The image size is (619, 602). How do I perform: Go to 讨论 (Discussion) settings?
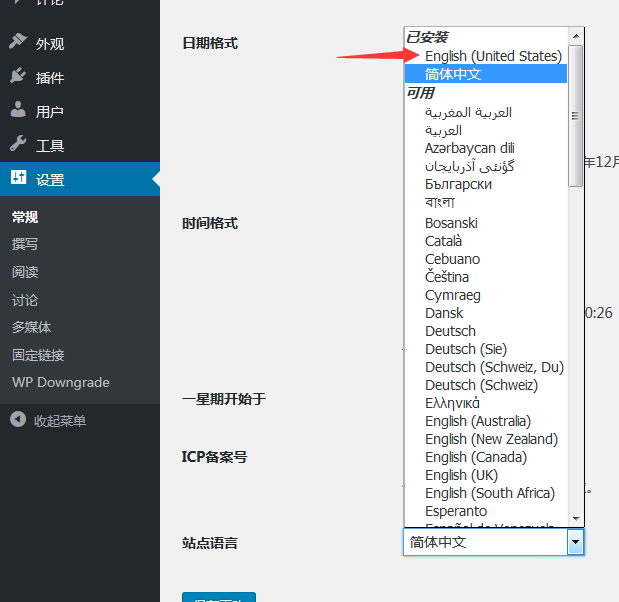point(25,300)
